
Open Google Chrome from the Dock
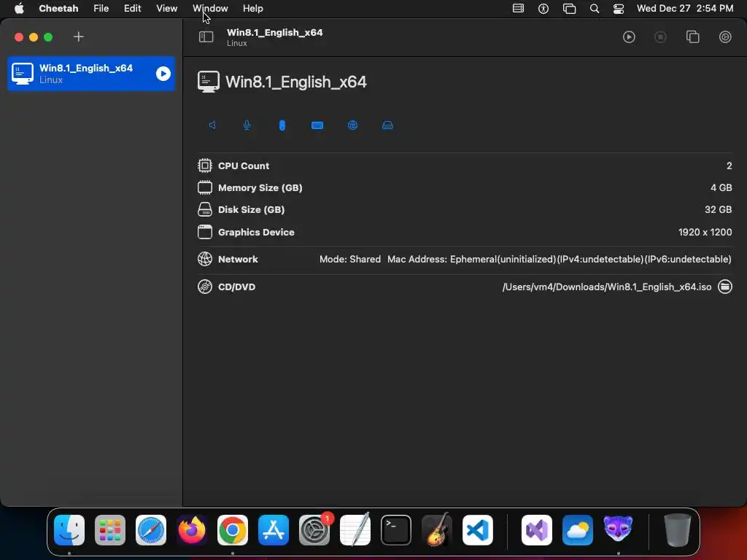(x=233, y=530)
